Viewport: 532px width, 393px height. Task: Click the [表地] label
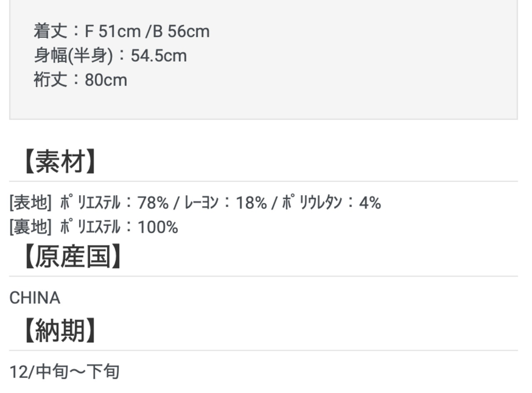(30, 203)
